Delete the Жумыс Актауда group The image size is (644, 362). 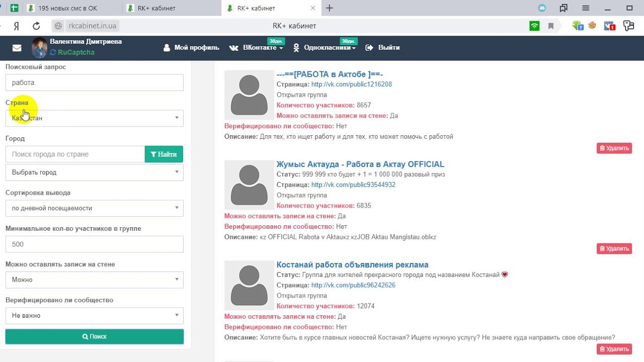[x=614, y=249]
